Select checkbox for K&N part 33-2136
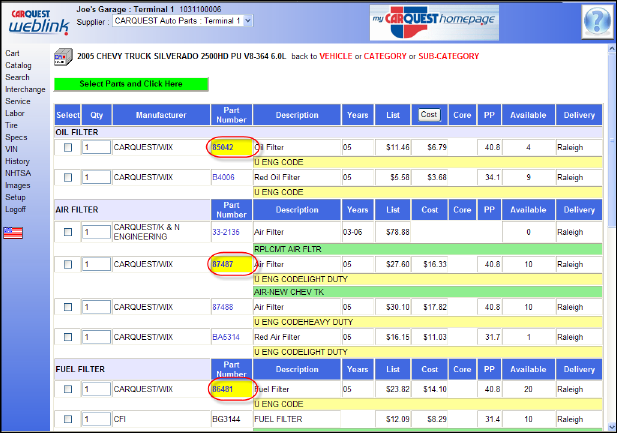Screen dimensions: 617x433 [68, 232]
